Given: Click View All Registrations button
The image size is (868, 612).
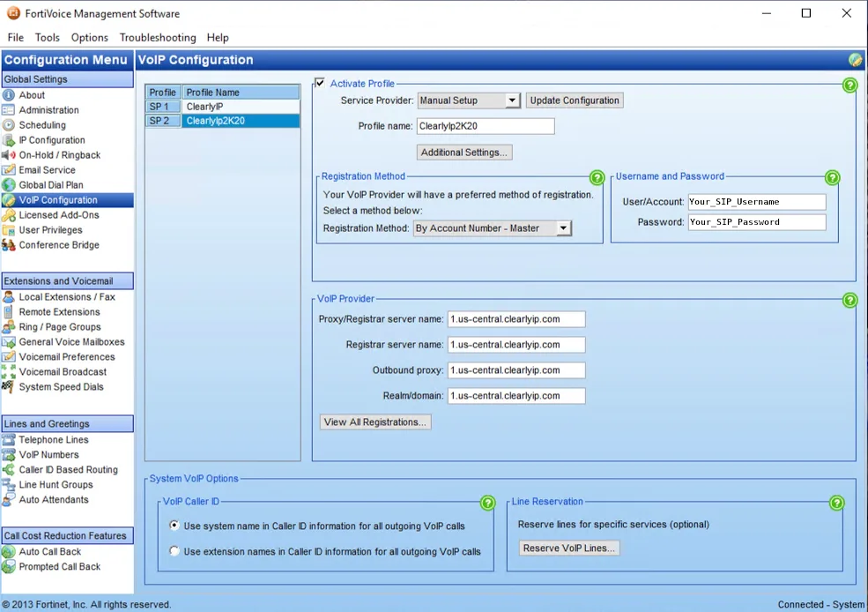Looking at the screenshot, I should [375, 422].
